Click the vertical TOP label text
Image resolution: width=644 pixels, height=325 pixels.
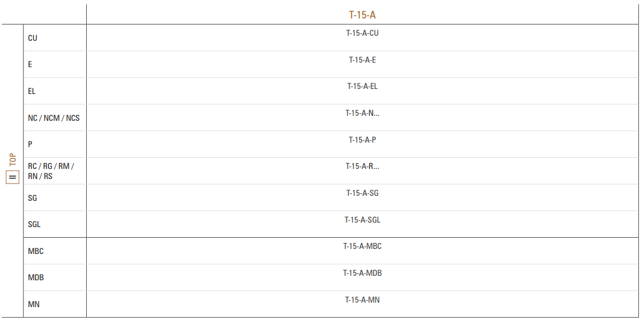point(13,159)
